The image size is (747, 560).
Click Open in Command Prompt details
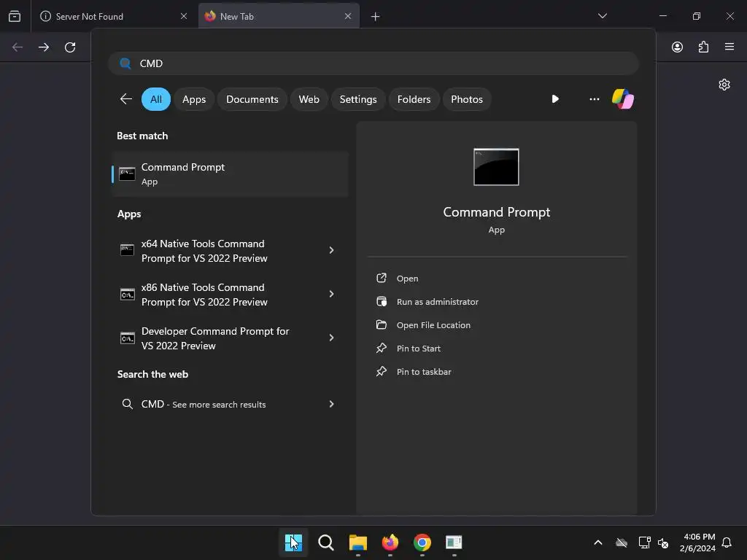[x=407, y=279]
